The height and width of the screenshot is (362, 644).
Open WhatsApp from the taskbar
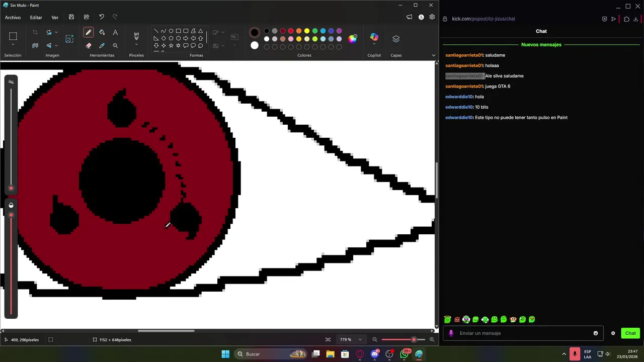pos(405,354)
